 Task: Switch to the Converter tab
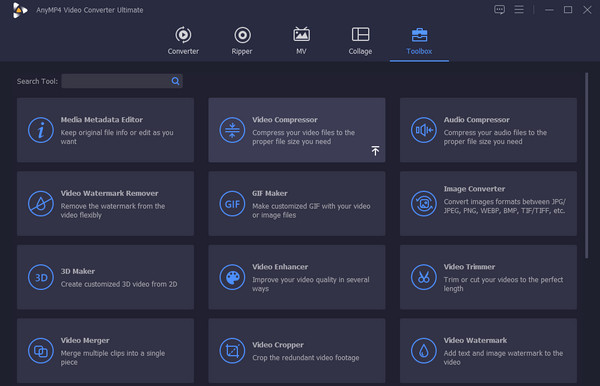point(183,41)
